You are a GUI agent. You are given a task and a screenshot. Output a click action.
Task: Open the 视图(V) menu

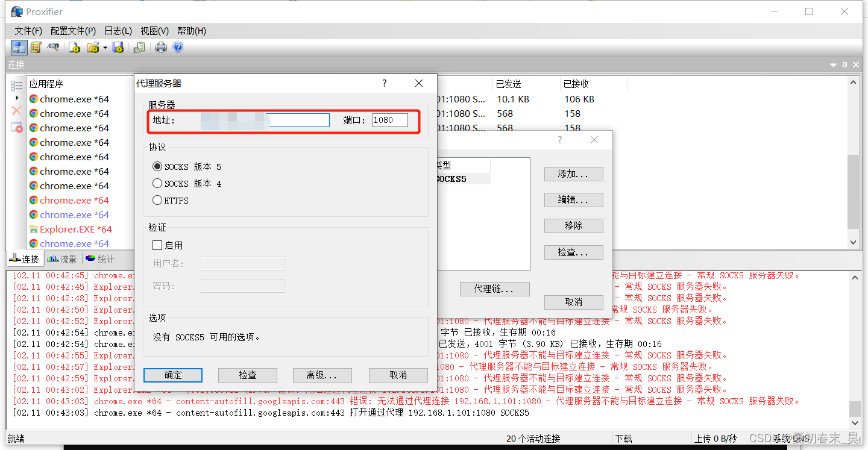click(154, 31)
